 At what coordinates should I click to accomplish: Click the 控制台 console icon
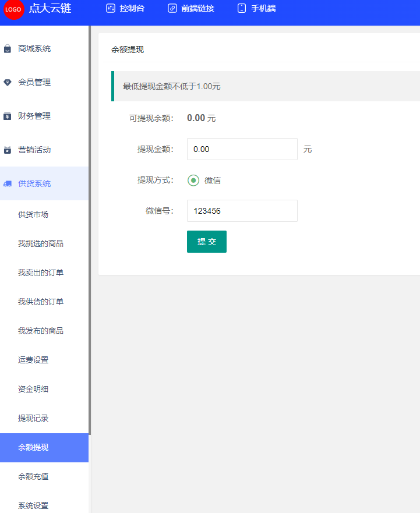pyautogui.click(x=111, y=9)
